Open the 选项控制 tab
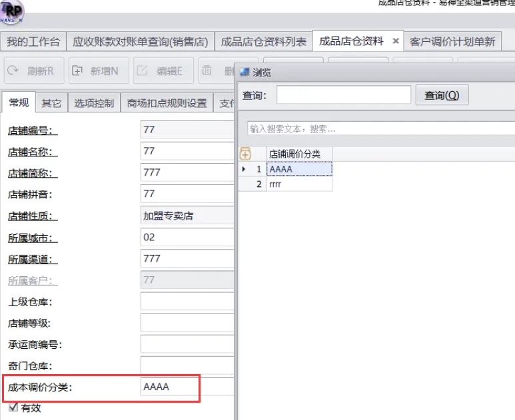 click(94, 103)
